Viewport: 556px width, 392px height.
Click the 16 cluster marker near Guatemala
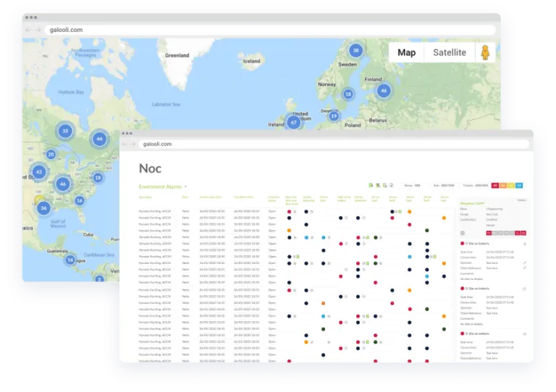pyautogui.click(x=70, y=260)
